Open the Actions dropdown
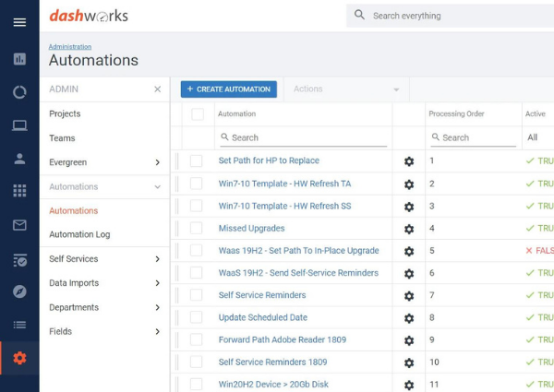554x392 pixels. 346,89
